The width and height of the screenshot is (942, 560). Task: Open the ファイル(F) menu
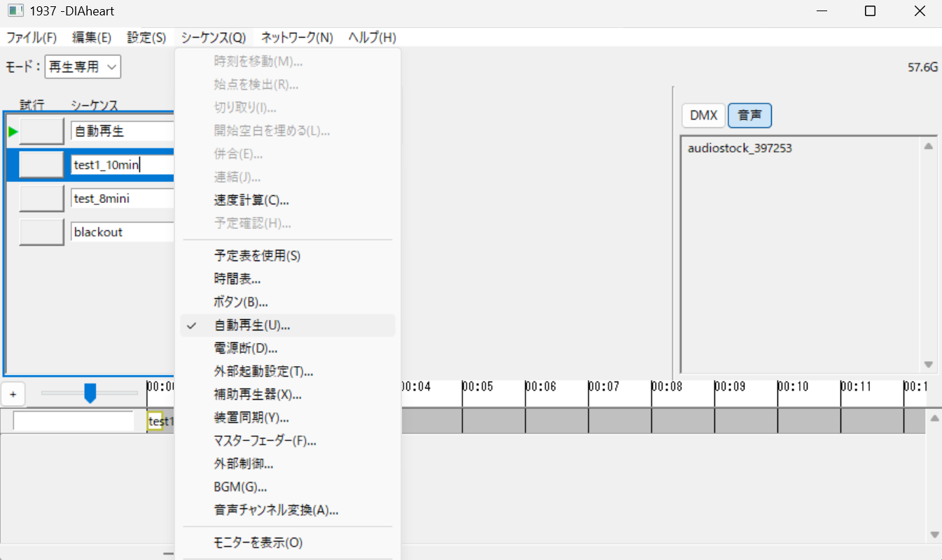tap(32, 38)
